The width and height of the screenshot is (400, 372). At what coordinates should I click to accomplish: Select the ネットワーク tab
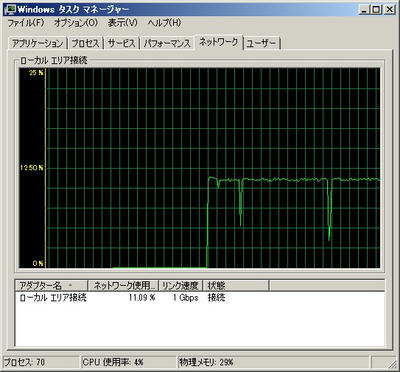[219, 42]
